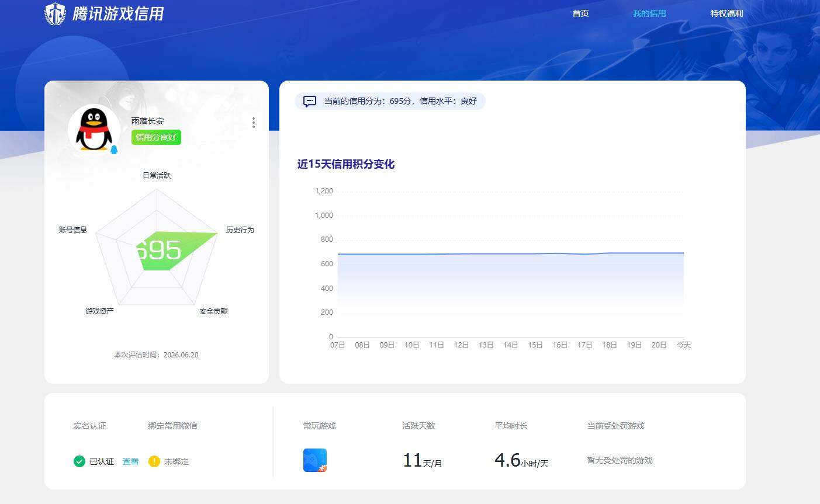Click the 11天/月 active days value
Screen dimensions: 820x504
422,461
